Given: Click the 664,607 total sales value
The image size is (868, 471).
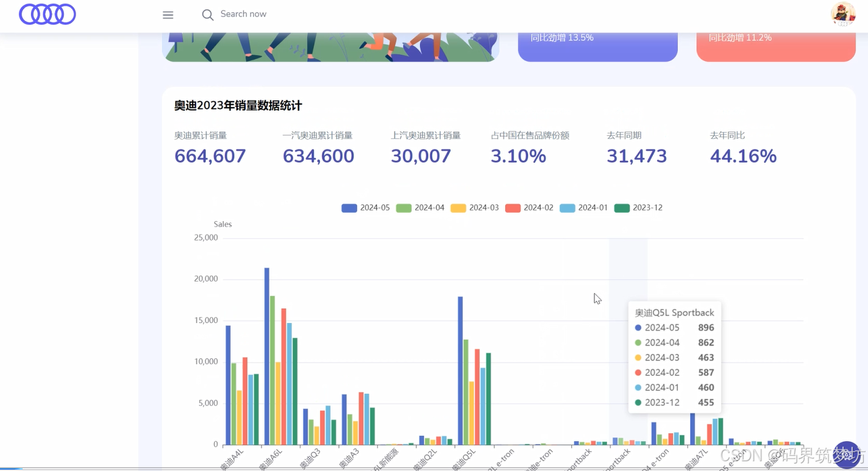Looking at the screenshot, I should click(210, 156).
